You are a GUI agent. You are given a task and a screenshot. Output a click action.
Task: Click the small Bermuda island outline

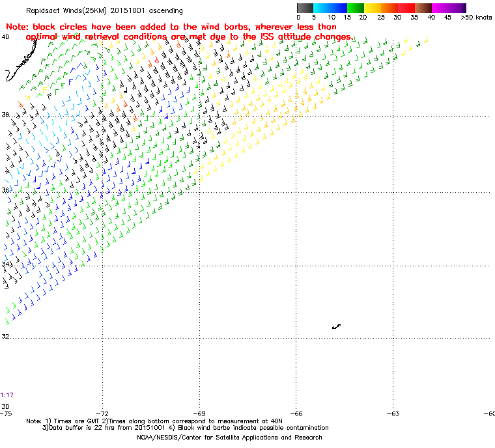pyautogui.click(x=337, y=326)
